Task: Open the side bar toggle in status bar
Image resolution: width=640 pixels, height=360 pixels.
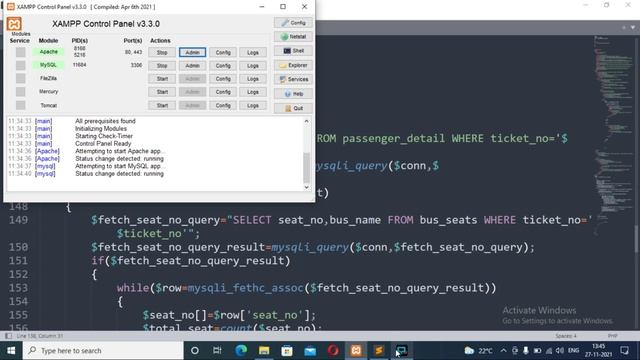Action: tap(8, 336)
